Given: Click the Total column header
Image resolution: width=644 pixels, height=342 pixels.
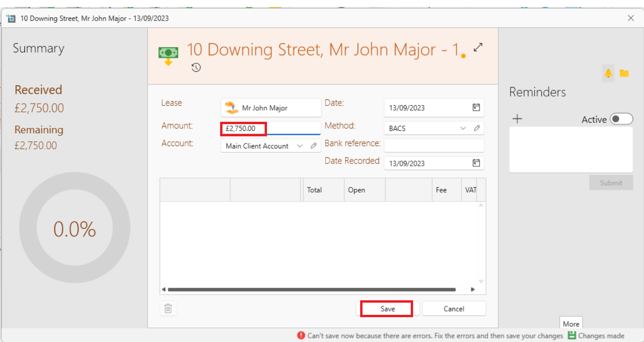Looking at the screenshot, I should [x=324, y=190].
